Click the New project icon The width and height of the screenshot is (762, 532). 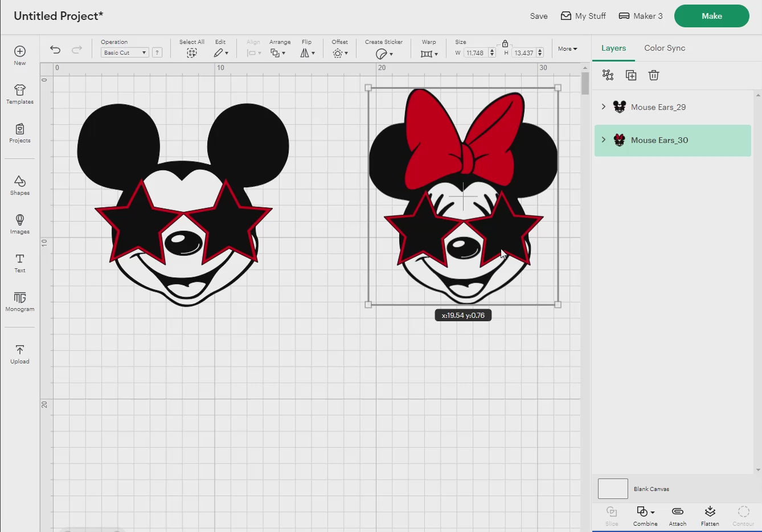[x=20, y=55]
